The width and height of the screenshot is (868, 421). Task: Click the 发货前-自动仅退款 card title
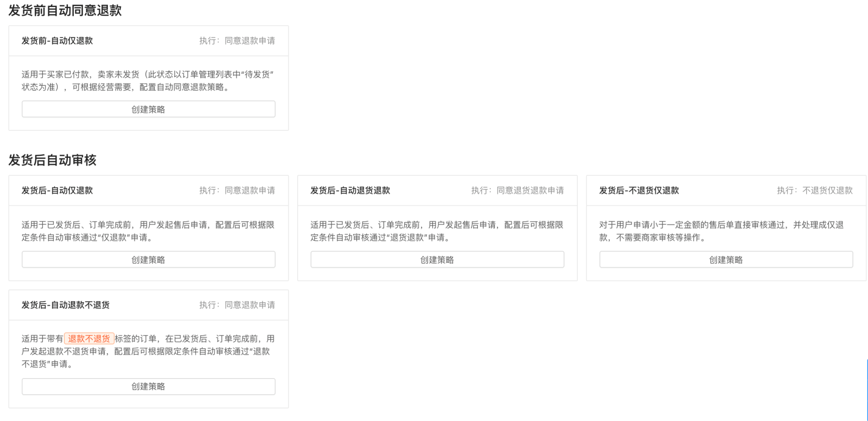click(x=57, y=41)
